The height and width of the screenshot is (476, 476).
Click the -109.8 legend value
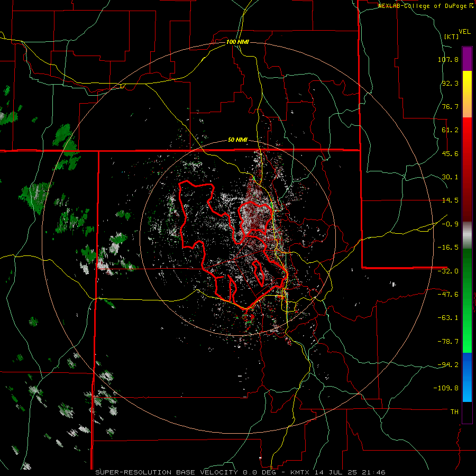pos(446,388)
